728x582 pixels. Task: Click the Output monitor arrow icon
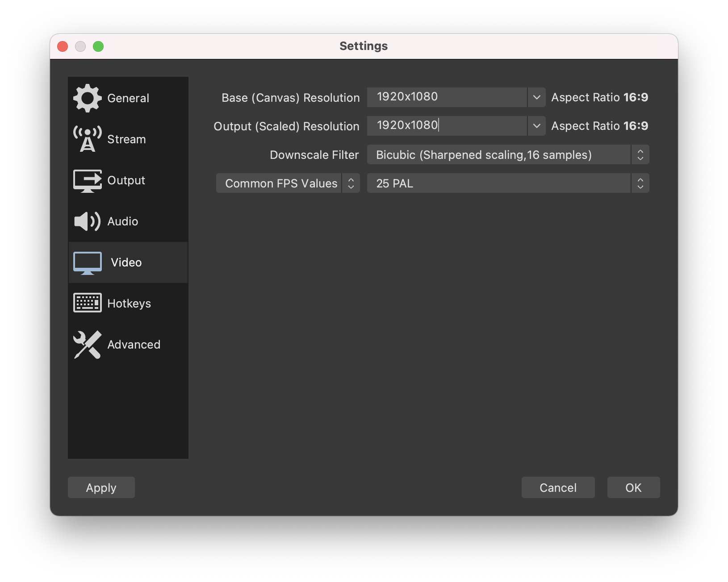pyautogui.click(x=87, y=180)
